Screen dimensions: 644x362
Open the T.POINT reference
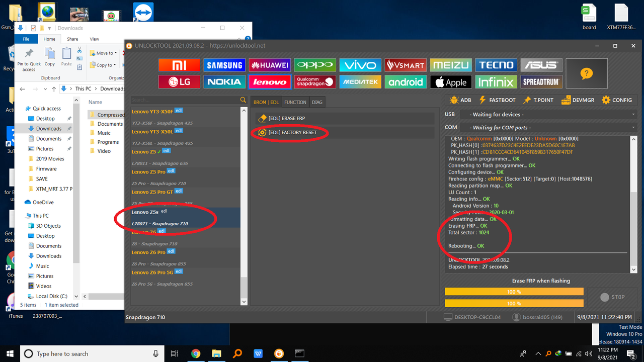538,100
